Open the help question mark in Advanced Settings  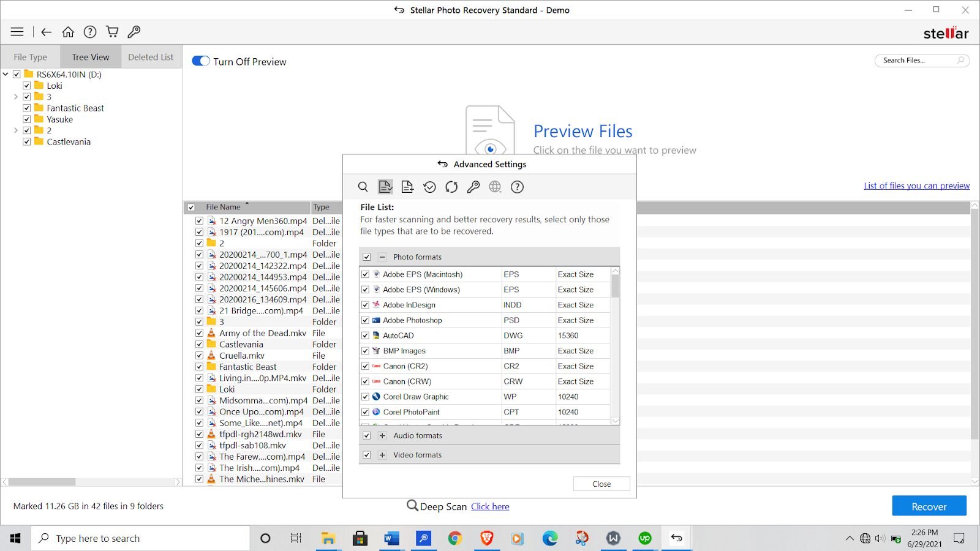point(517,187)
